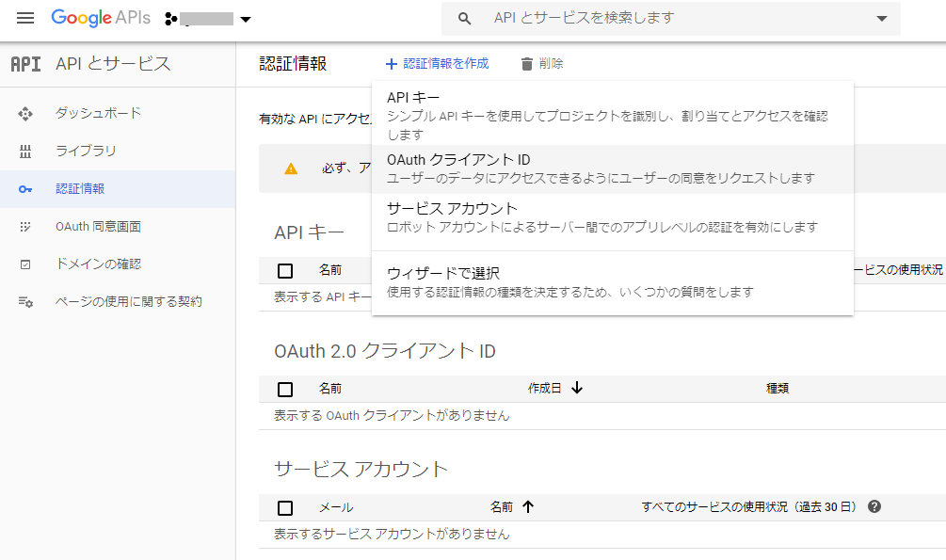Click the ページの使用に関する契約 settings icon
Image resolution: width=946 pixels, height=560 pixels.
pyautogui.click(x=25, y=302)
